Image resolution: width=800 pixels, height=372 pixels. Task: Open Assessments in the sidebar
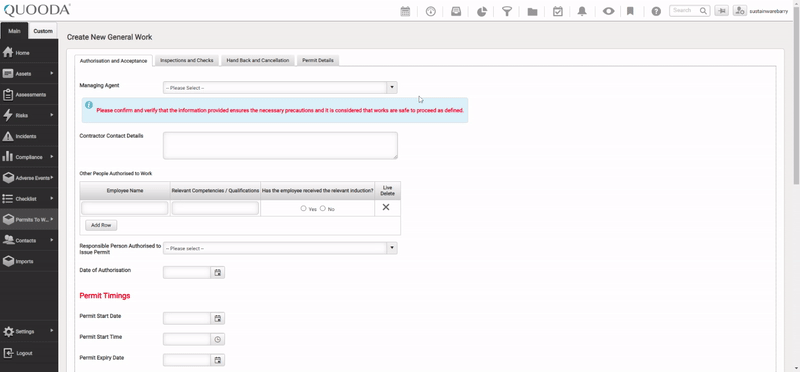29,94
